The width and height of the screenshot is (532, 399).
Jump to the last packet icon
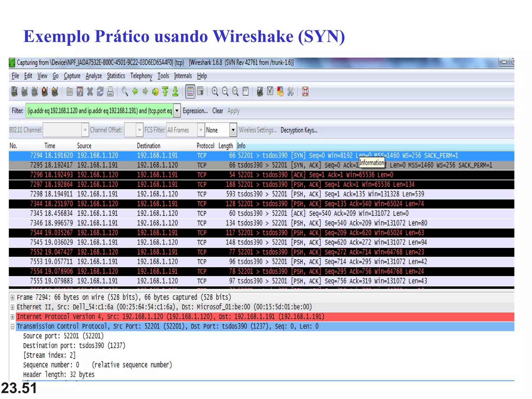pyautogui.click(x=175, y=91)
